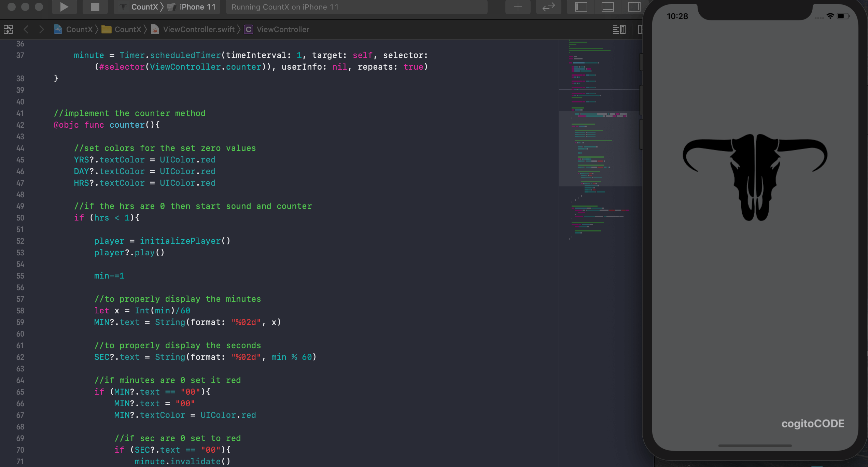Screen dimensions: 868x467
Task: Stop the running app with Stop button
Action: [95, 7]
